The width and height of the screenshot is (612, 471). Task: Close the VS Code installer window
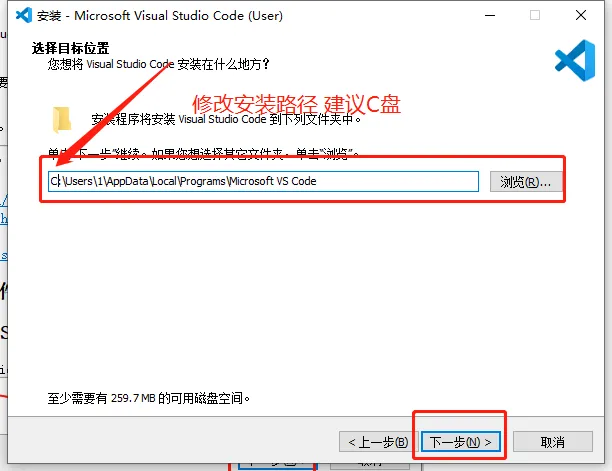point(581,15)
